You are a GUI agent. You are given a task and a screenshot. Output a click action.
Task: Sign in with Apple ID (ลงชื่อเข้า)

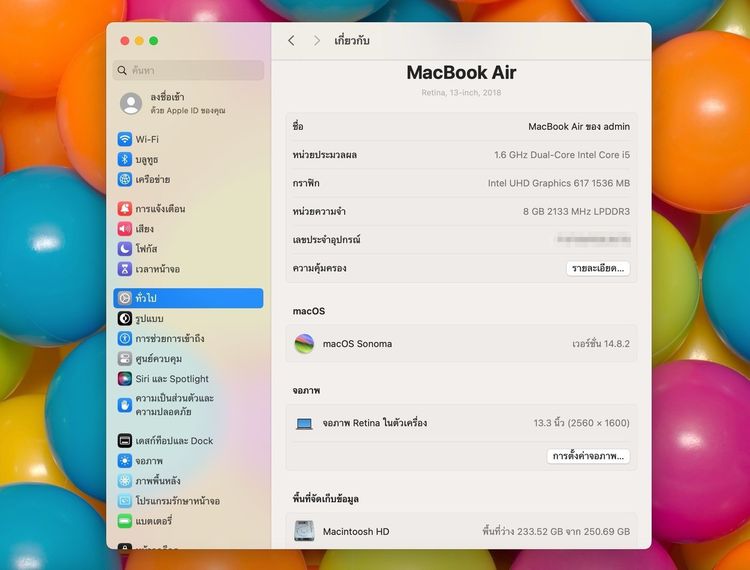pyautogui.click(x=167, y=97)
